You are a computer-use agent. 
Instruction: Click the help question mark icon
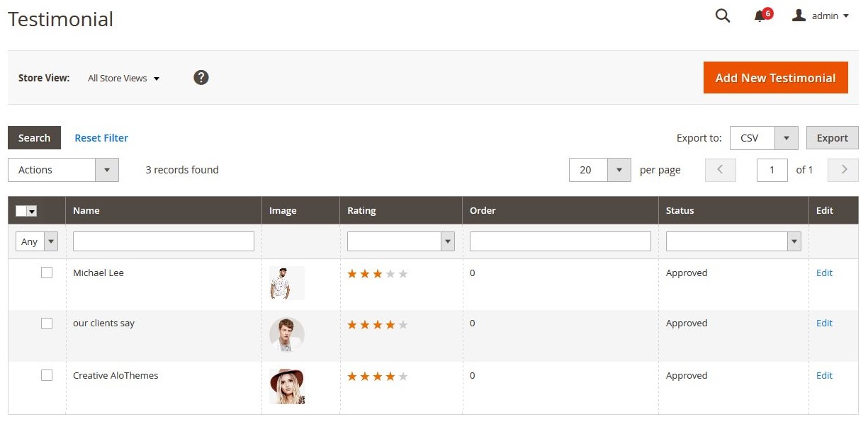(201, 78)
